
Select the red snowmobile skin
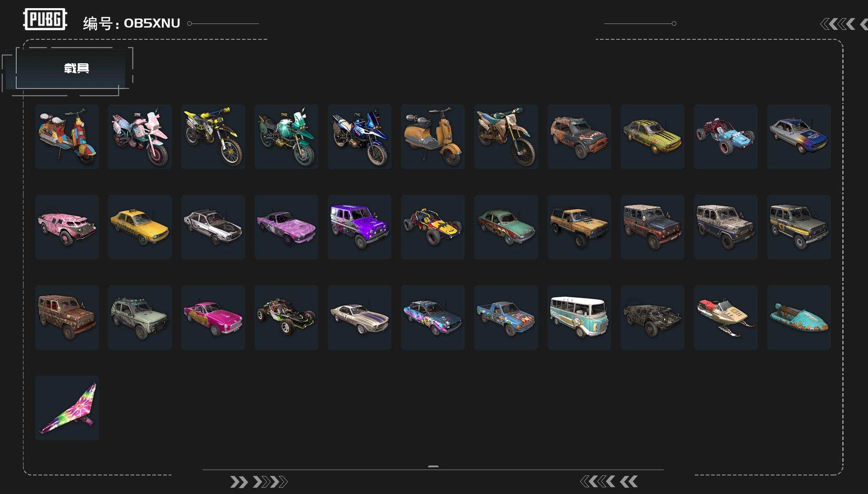pos(726,317)
